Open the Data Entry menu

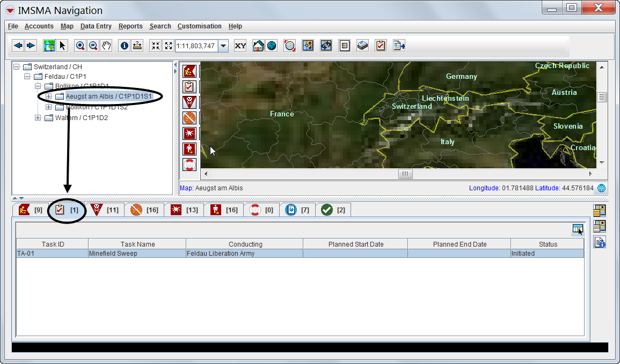point(96,26)
